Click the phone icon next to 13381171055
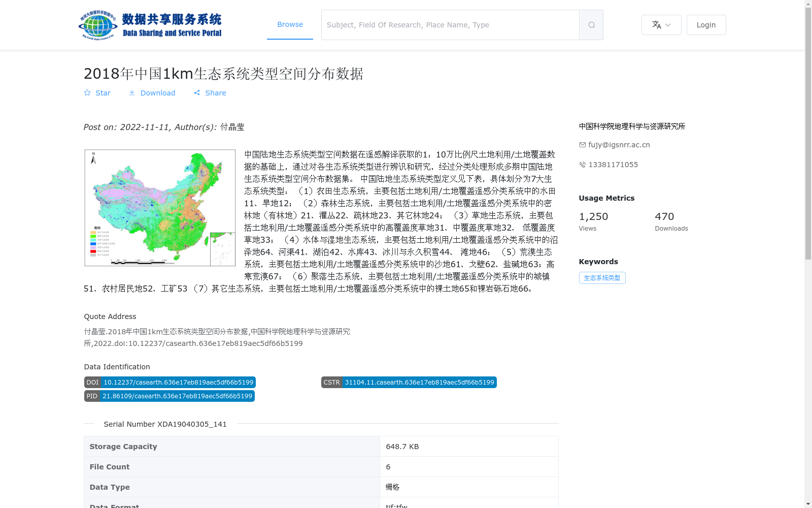Image resolution: width=812 pixels, height=508 pixels. (x=582, y=165)
